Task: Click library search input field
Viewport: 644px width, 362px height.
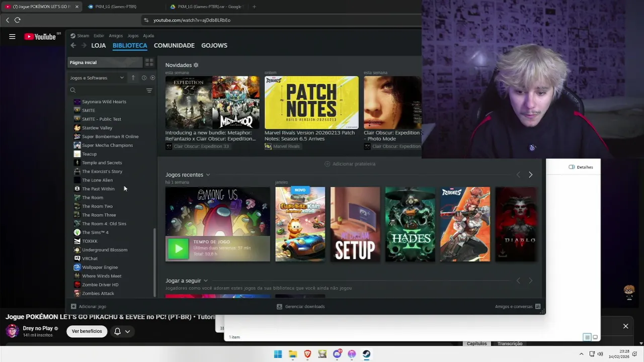Action: click(x=111, y=90)
